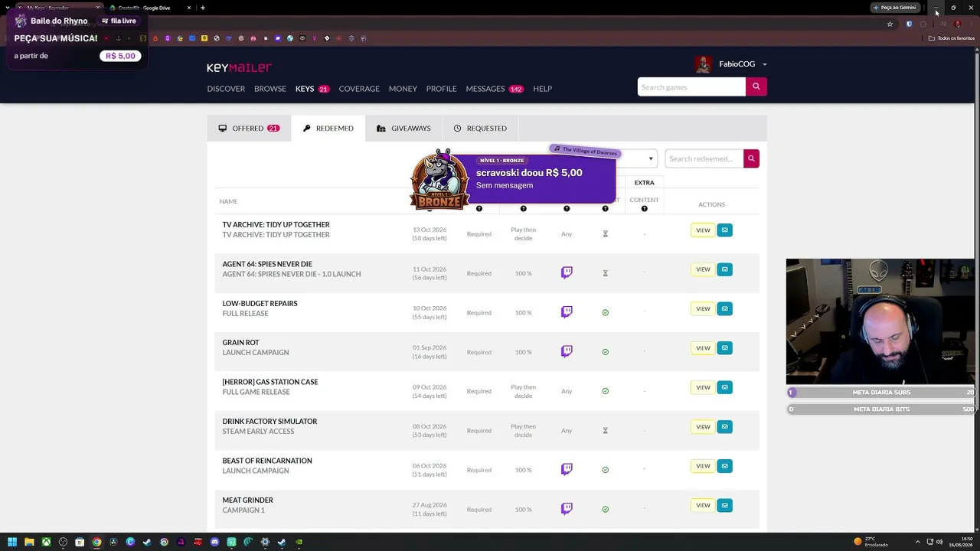
Task: Show hidden icons in the system tray
Action: point(918,542)
